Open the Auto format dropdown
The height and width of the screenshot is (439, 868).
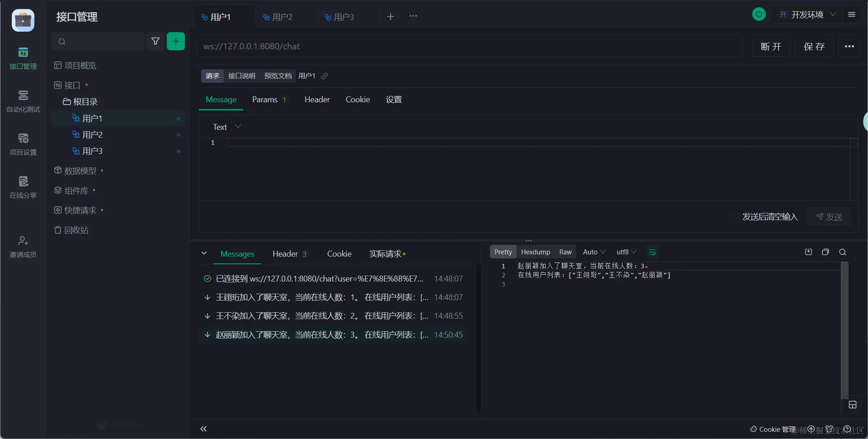[594, 252]
